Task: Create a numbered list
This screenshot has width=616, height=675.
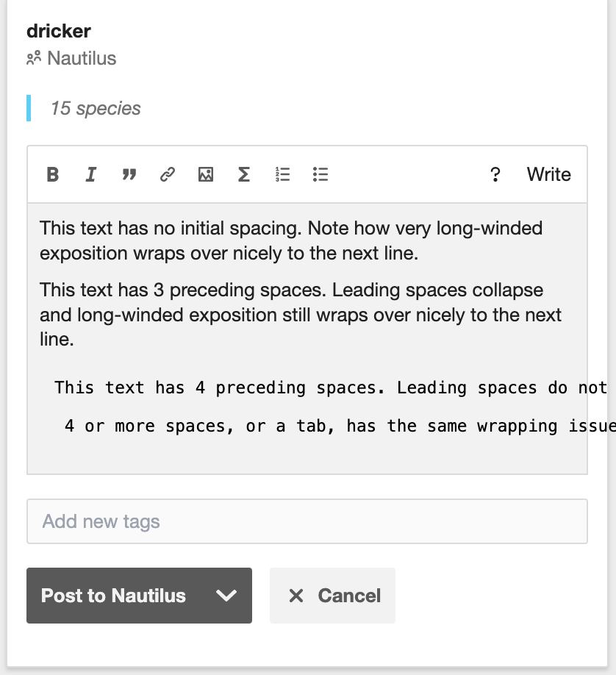Action: [282, 174]
